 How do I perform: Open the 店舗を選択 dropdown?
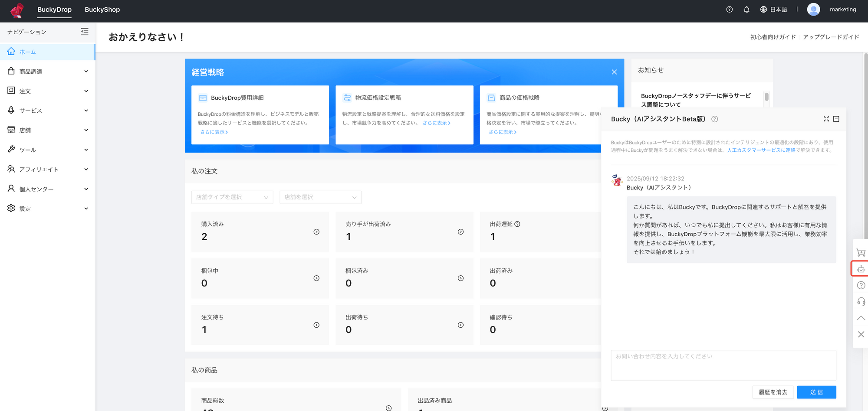pos(320,197)
